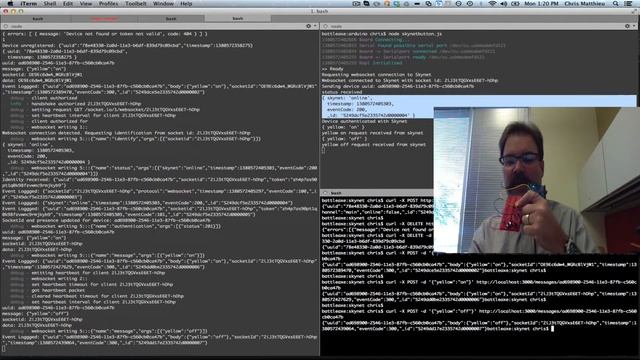Expand the right node pane's dropdown arrow
This screenshot has height=360, width=640.
(634, 26)
